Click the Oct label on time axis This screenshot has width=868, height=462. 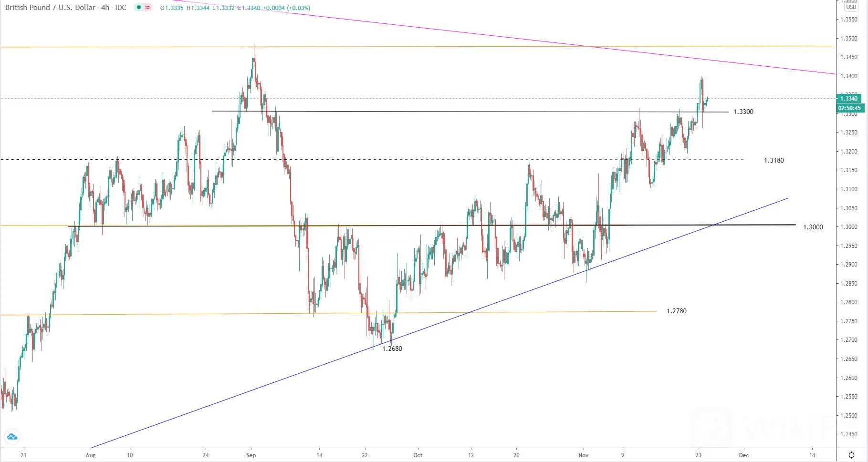click(x=418, y=455)
